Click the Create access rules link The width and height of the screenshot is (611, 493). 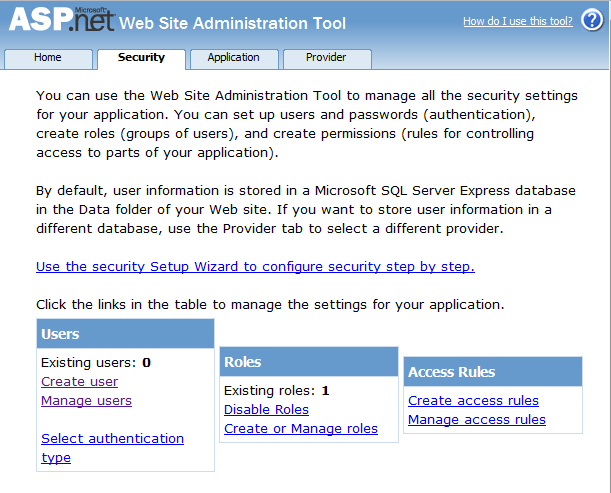pos(473,401)
